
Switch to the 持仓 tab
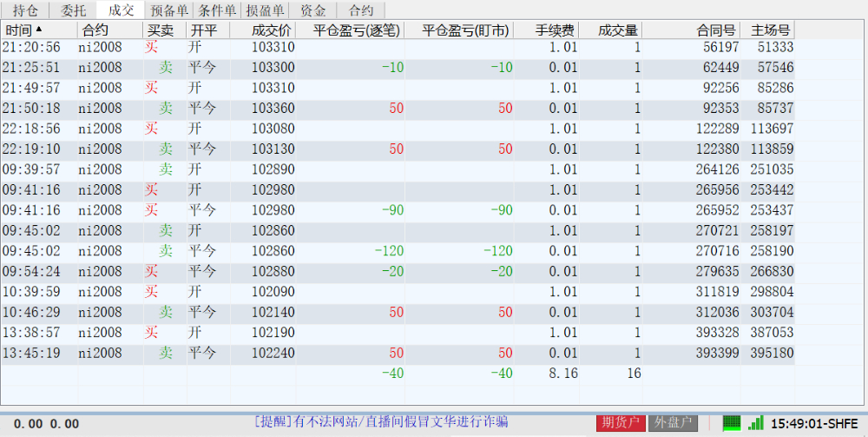tap(25, 10)
